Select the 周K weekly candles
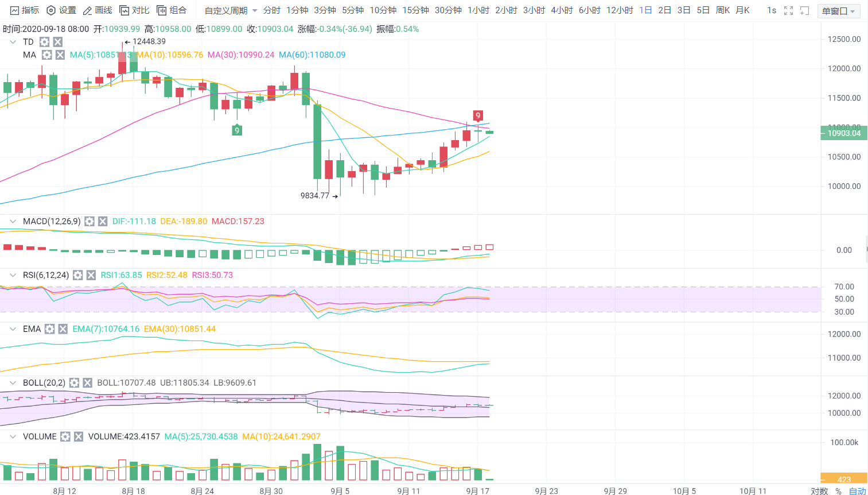Viewport: 868px width, 495px height. [723, 10]
